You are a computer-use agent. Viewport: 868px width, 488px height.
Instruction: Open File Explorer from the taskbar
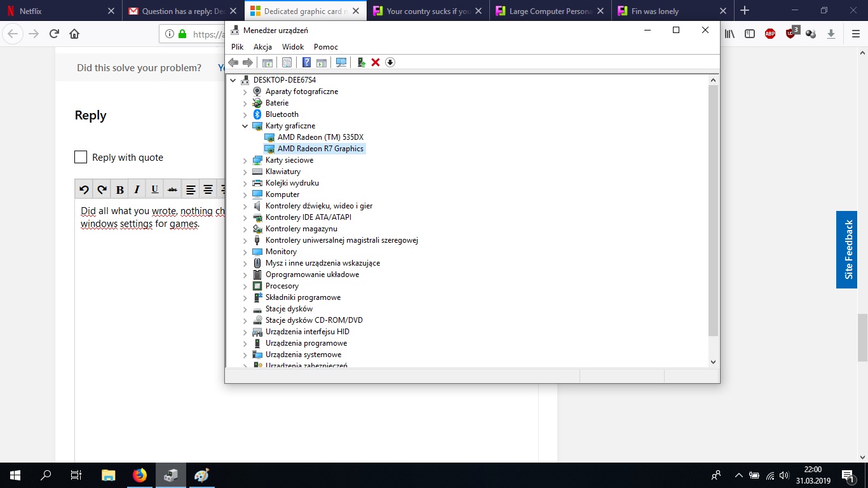pyautogui.click(x=109, y=475)
